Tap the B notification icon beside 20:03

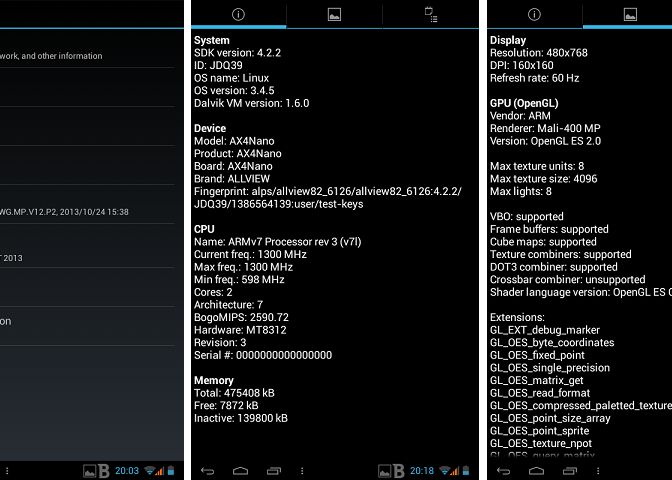(x=103, y=470)
